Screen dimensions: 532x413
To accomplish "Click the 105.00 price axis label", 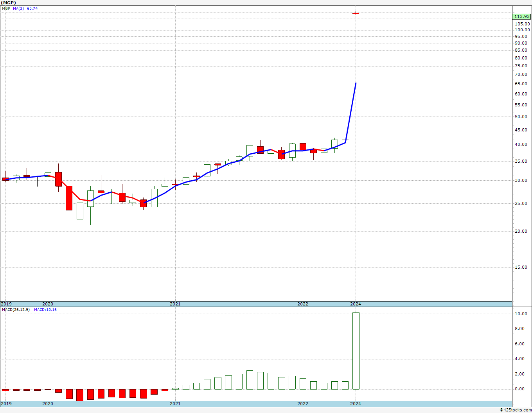I will [x=522, y=23].
